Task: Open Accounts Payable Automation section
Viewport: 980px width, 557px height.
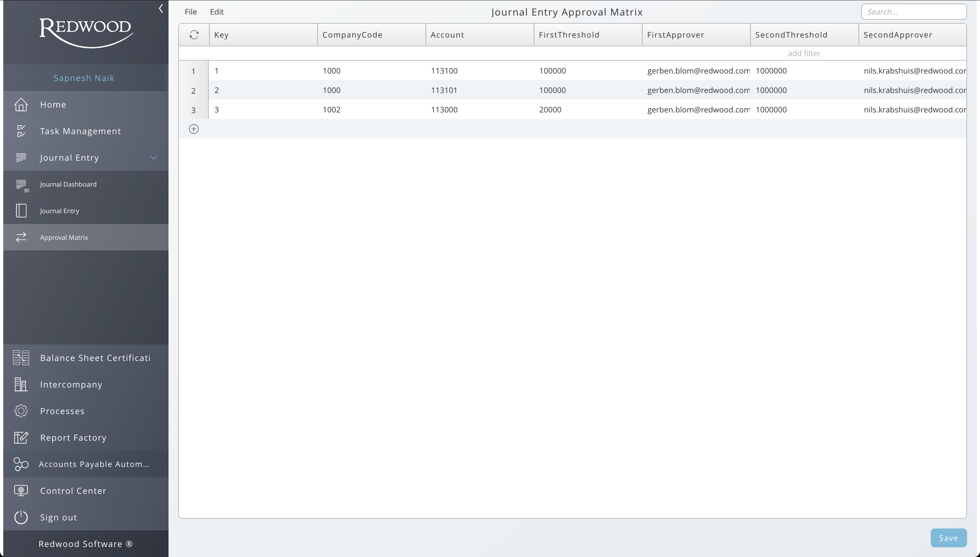Action: point(86,464)
